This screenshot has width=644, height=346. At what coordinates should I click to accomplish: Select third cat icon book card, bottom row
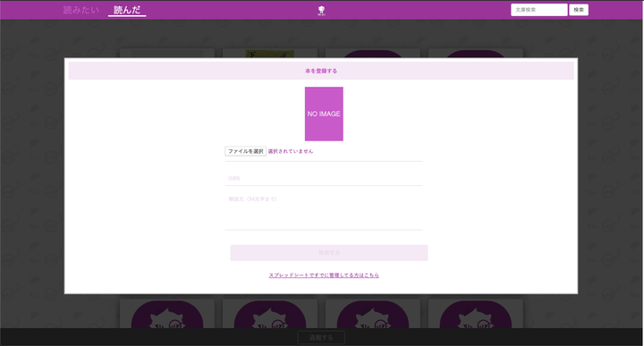click(x=372, y=314)
